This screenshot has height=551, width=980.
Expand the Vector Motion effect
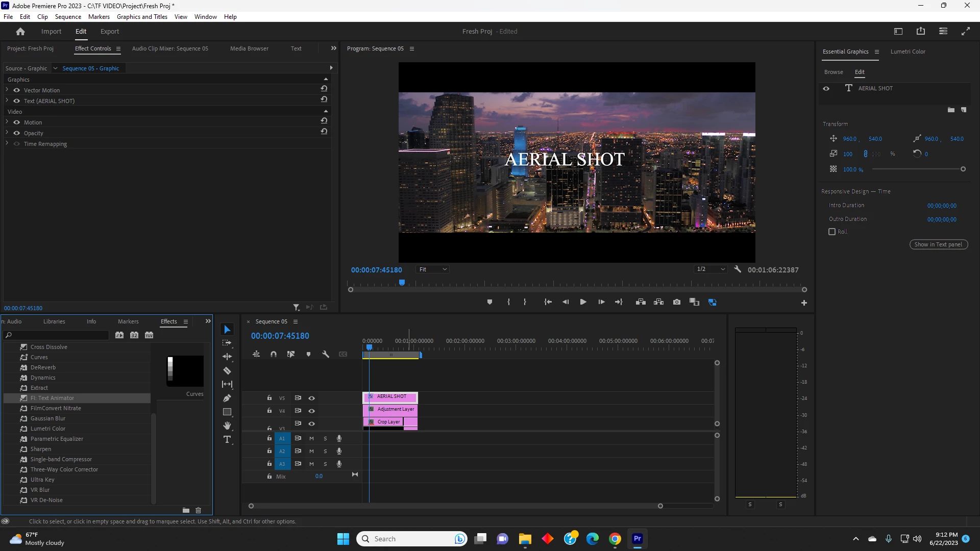click(7, 90)
